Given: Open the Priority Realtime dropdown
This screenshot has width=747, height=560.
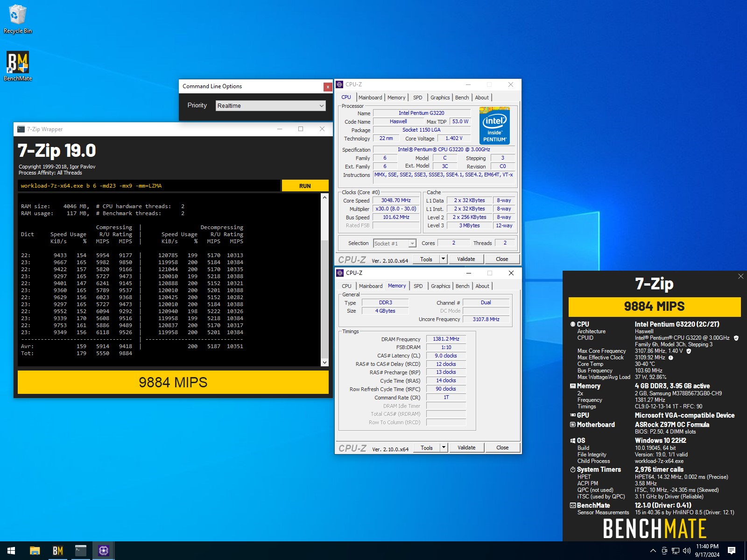Looking at the screenshot, I should (271, 105).
